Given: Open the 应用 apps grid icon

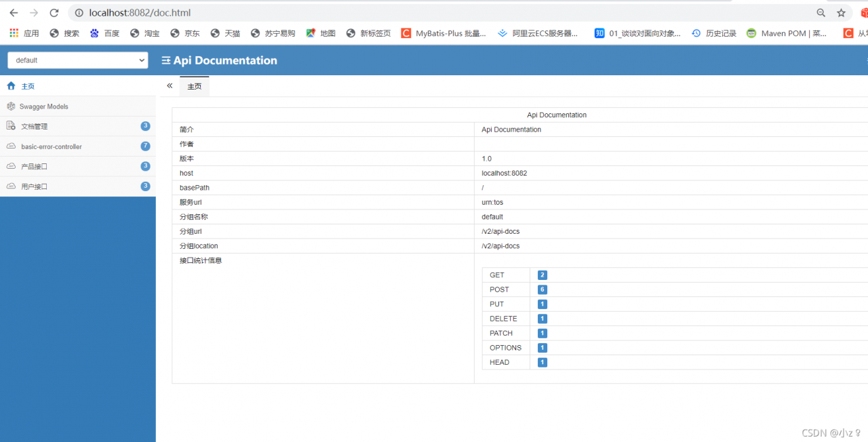Looking at the screenshot, I should tap(14, 33).
